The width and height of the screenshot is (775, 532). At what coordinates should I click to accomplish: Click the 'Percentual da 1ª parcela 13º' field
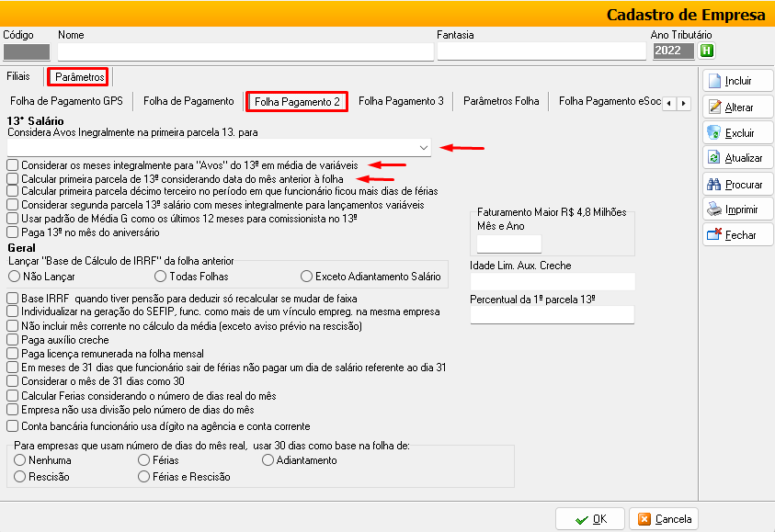(x=552, y=315)
